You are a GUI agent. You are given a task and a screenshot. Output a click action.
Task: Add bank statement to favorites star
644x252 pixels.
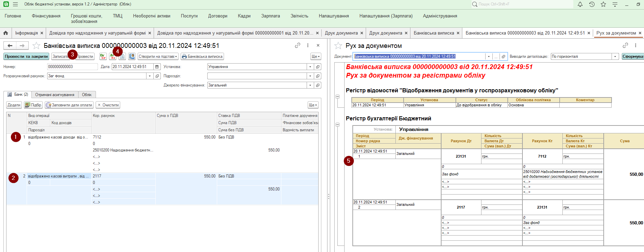coord(36,46)
